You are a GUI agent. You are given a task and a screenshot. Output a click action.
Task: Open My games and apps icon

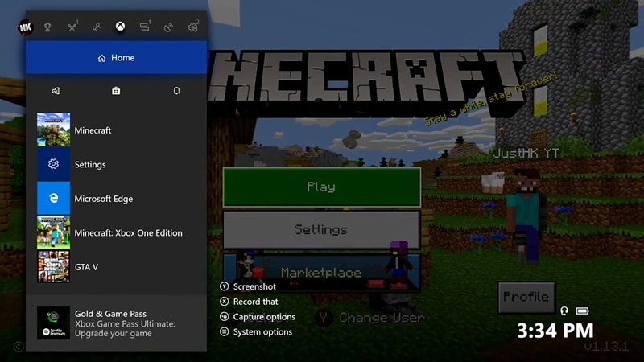tap(56, 91)
